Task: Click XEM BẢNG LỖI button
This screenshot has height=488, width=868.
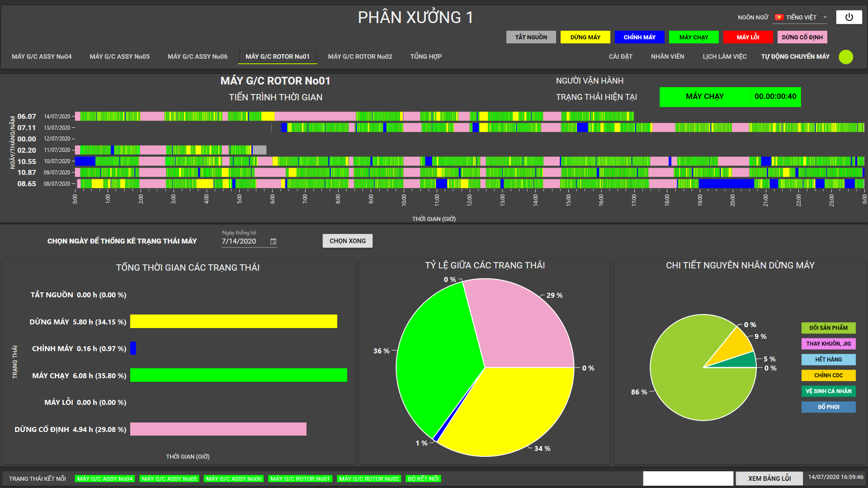Action: (x=769, y=479)
